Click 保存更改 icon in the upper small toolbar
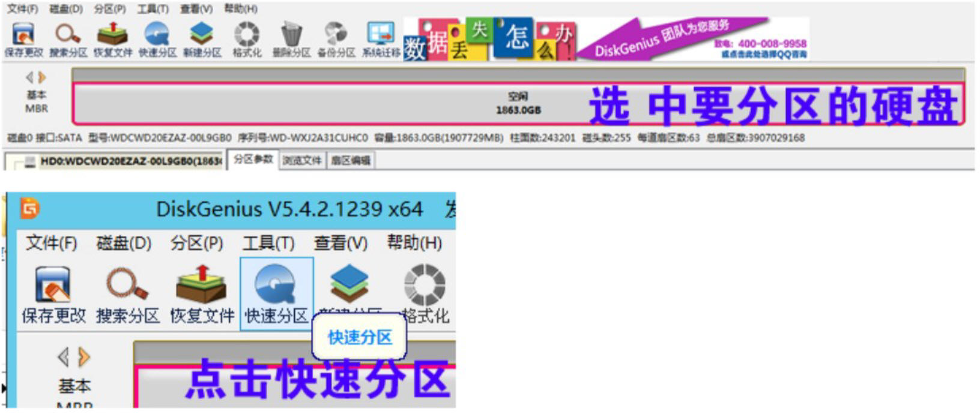 (x=23, y=34)
